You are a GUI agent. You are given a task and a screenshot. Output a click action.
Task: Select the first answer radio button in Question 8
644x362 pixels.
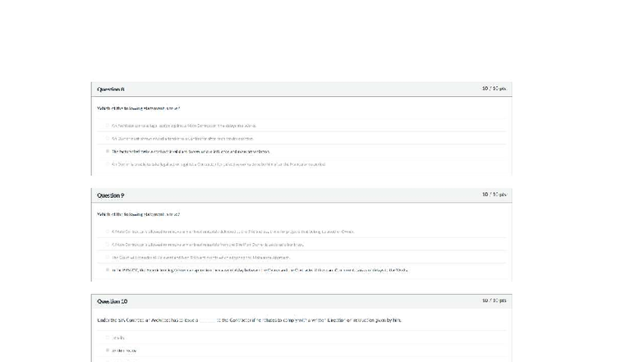(108, 126)
